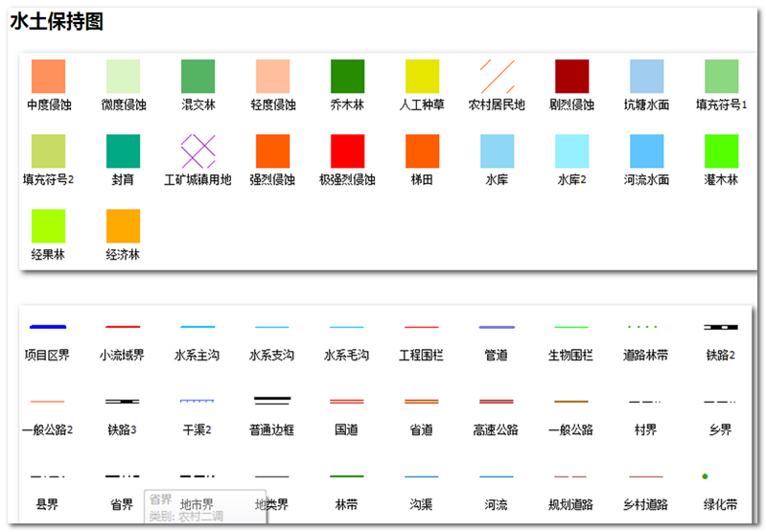766x532 pixels.
Task: Pick the 道路林带 dotted line symbol
Action: click(642, 326)
